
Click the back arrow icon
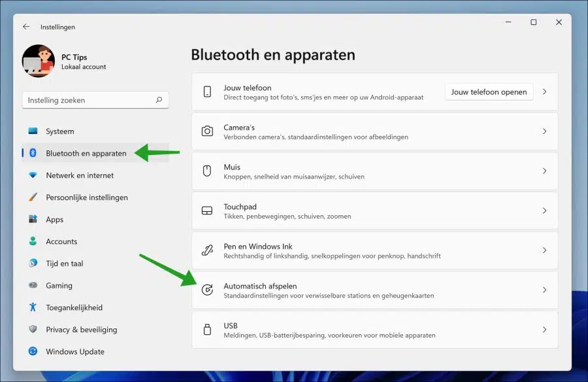[26, 27]
